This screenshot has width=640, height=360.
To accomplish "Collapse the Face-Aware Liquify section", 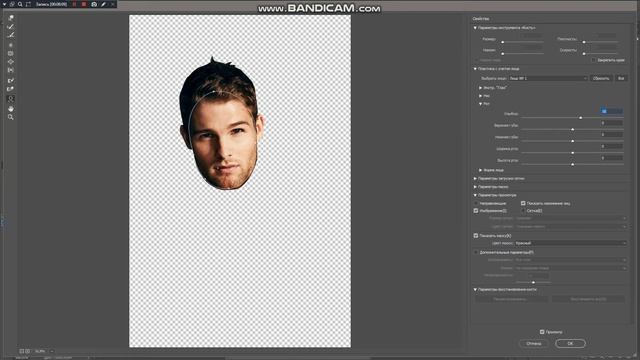I will pyautogui.click(x=475, y=69).
